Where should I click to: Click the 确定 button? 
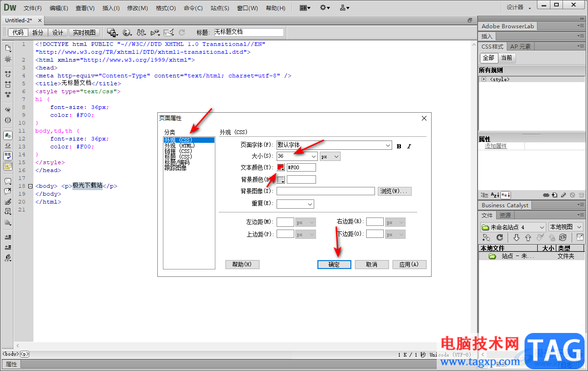click(x=334, y=264)
